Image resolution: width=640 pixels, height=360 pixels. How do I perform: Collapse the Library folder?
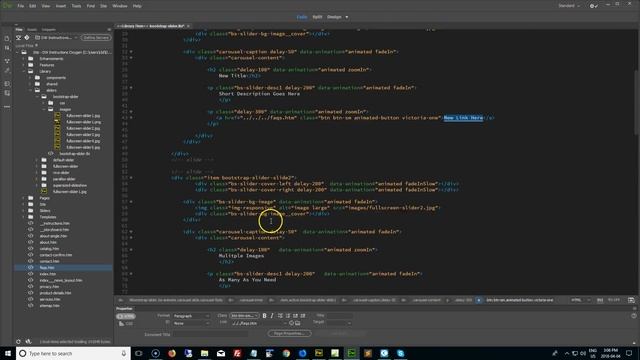click(x=24, y=71)
